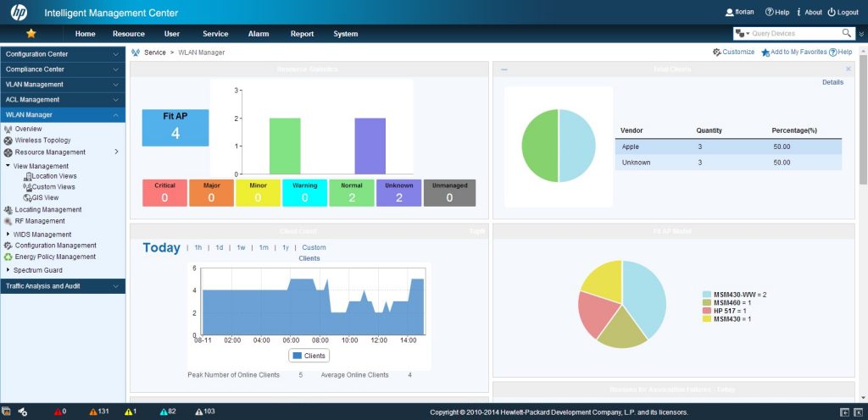The image size is (868, 420).
Task: Open the Home menu
Action: coord(86,34)
